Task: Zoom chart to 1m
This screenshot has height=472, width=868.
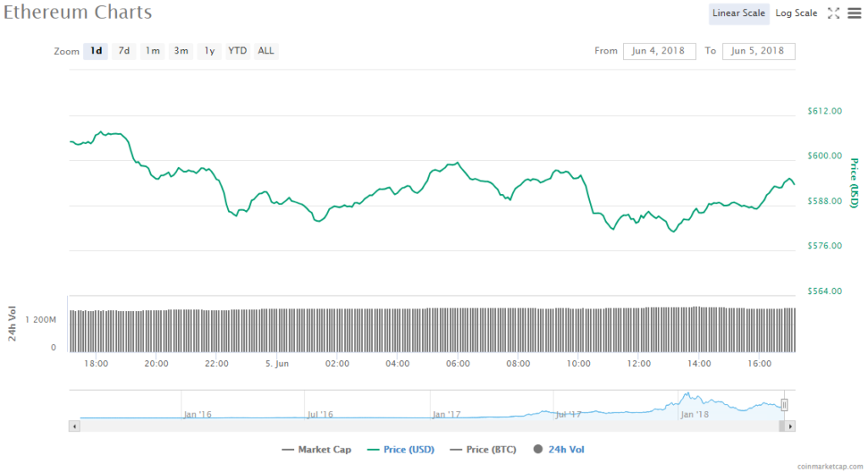Action: point(153,51)
